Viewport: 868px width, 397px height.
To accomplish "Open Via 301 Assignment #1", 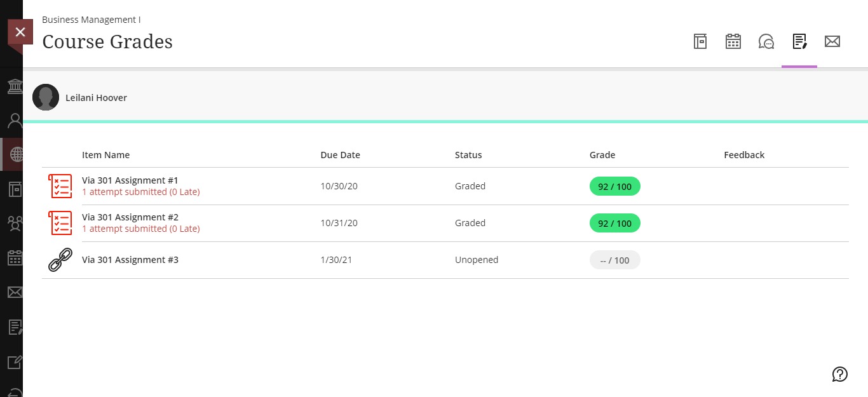I will click(x=130, y=180).
